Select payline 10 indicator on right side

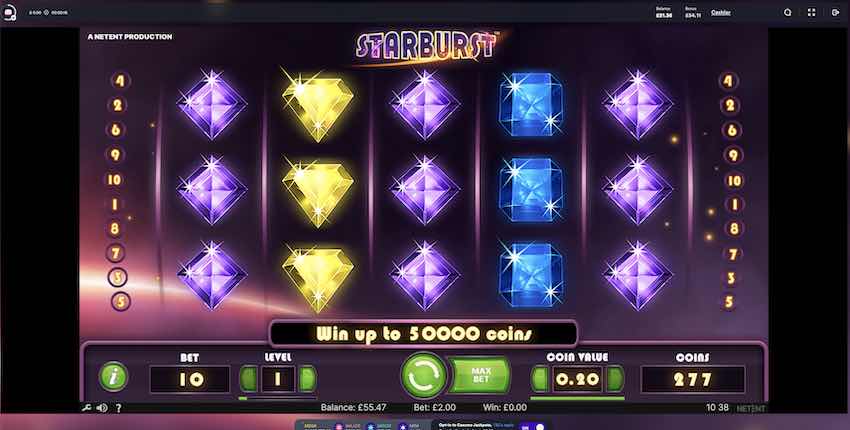click(734, 180)
